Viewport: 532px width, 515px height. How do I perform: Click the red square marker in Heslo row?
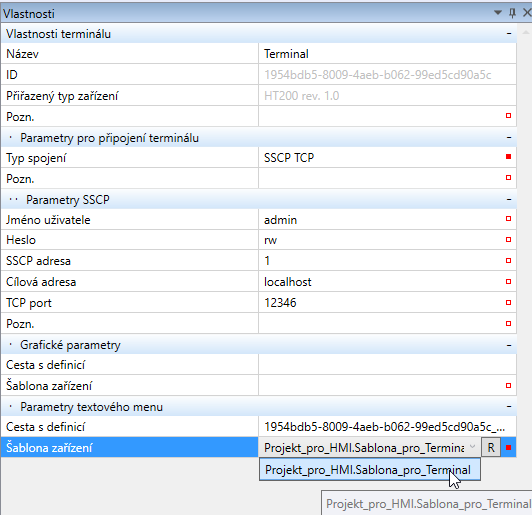point(508,240)
